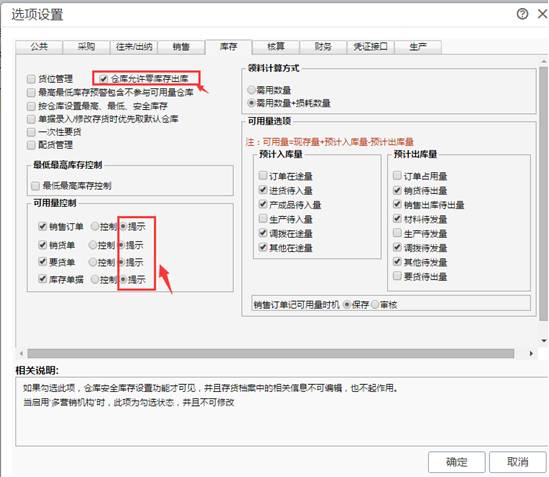Switch to the 采购 tab
The height and width of the screenshot is (477, 549).
[x=86, y=47]
